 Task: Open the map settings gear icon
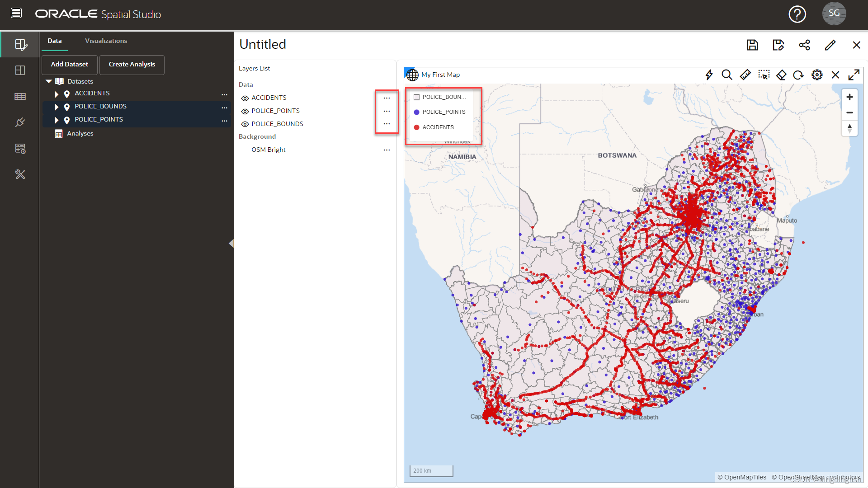tap(817, 75)
